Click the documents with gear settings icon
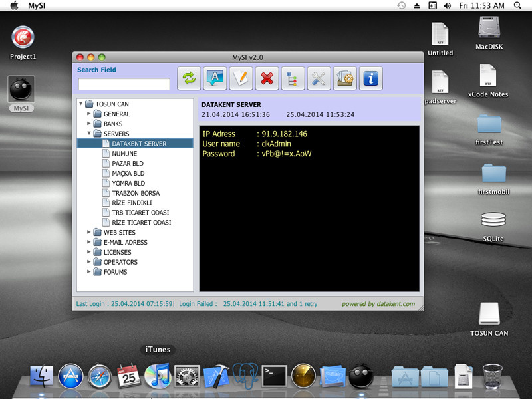The height and width of the screenshot is (399, 532). [345, 78]
